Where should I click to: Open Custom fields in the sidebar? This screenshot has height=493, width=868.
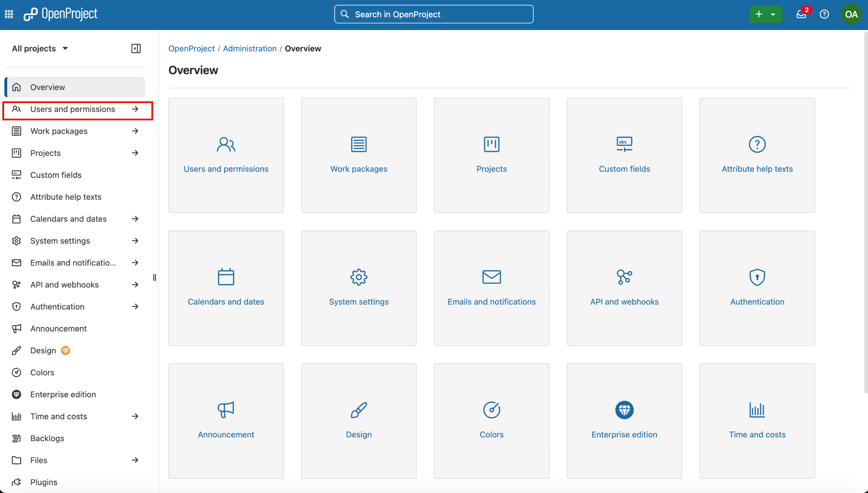75,175
